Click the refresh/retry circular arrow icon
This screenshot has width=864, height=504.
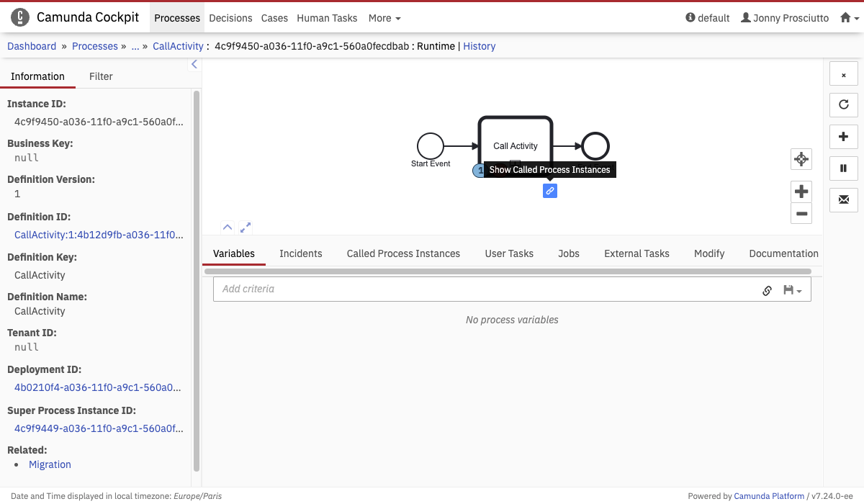coord(843,104)
